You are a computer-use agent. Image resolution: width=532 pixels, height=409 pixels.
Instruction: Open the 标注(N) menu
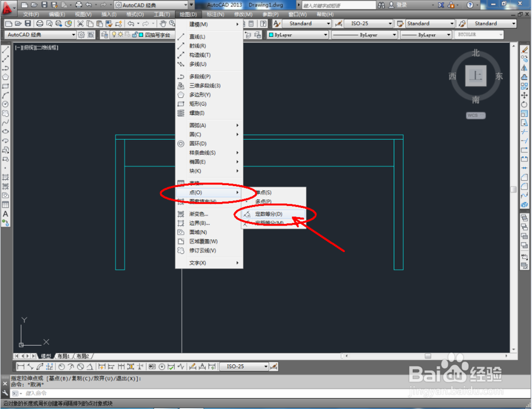pyautogui.click(x=215, y=14)
